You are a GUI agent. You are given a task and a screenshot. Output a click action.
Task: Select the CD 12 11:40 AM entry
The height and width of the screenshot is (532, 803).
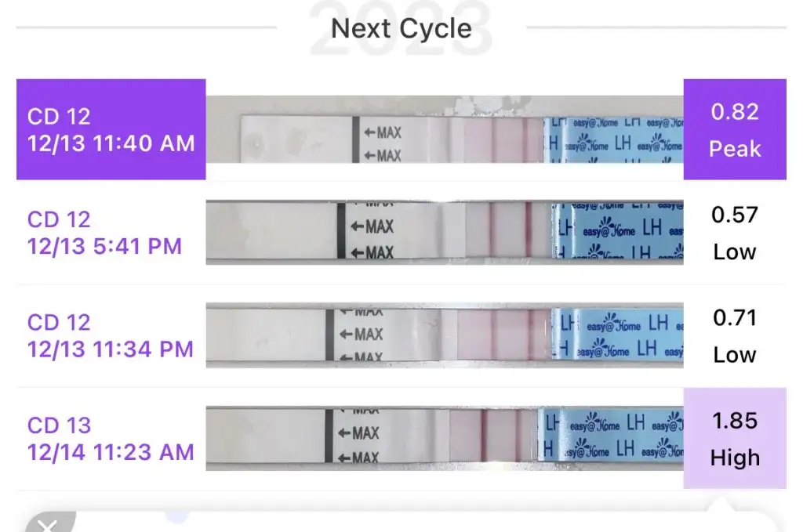click(x=111, y=130)
